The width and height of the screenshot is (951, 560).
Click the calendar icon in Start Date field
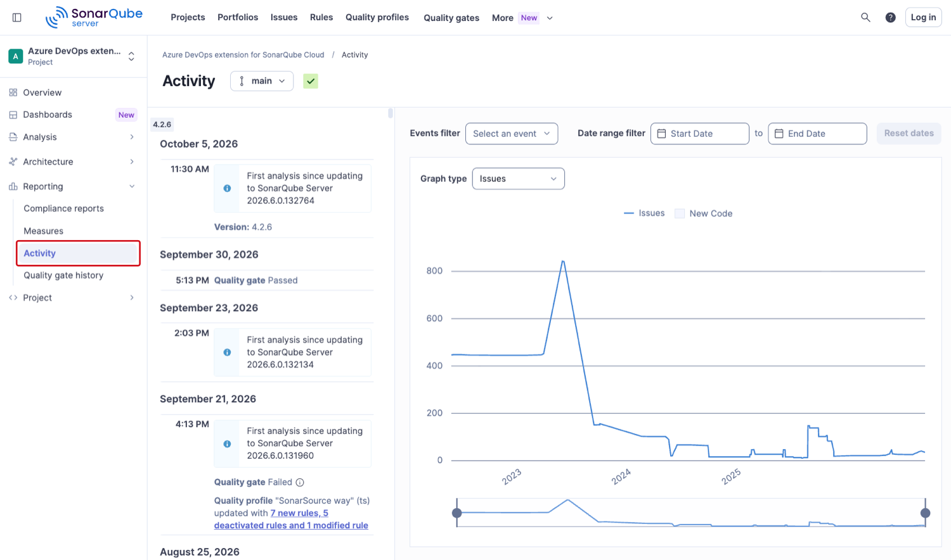pyautogui.click(x=661, y=134)
